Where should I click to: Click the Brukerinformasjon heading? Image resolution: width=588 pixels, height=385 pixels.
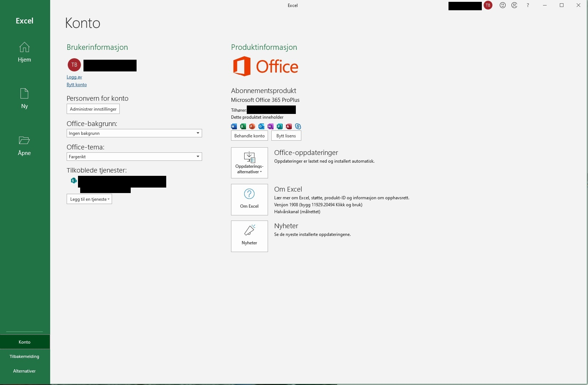97,47
